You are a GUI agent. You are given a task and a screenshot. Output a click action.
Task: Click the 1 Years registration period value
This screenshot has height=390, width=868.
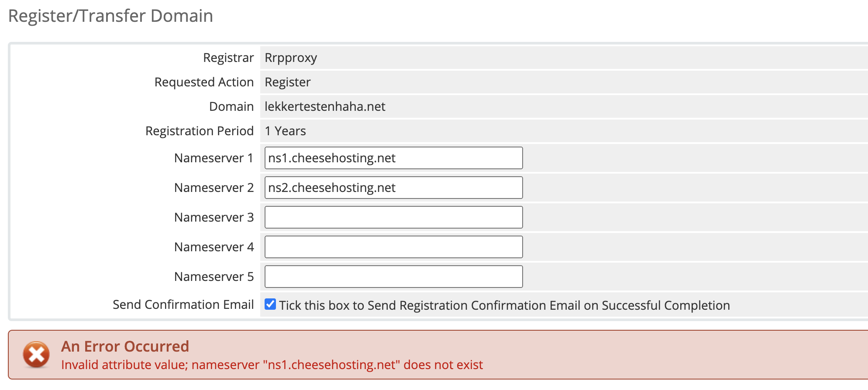click(x=285, y=131)
